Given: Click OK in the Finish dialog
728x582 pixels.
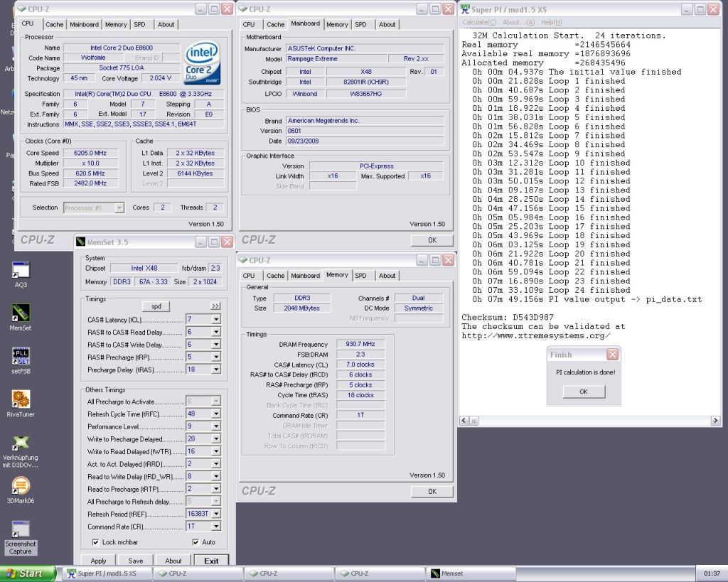Looking at the screenshot, I should (584, 392).
